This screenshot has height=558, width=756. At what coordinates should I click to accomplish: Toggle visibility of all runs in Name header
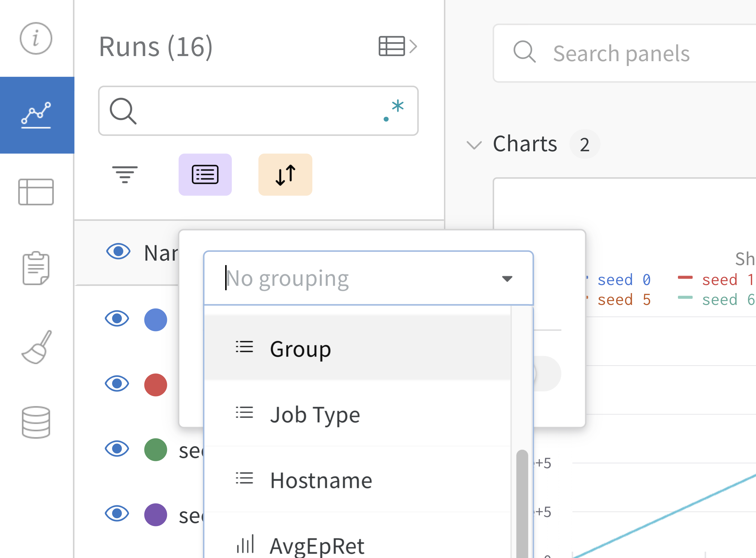(118, 252)
